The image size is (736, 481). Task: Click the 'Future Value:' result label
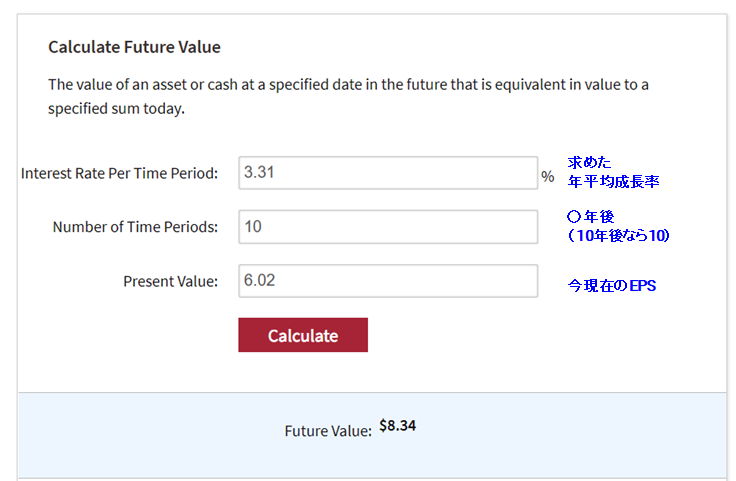tap(328, 430)
